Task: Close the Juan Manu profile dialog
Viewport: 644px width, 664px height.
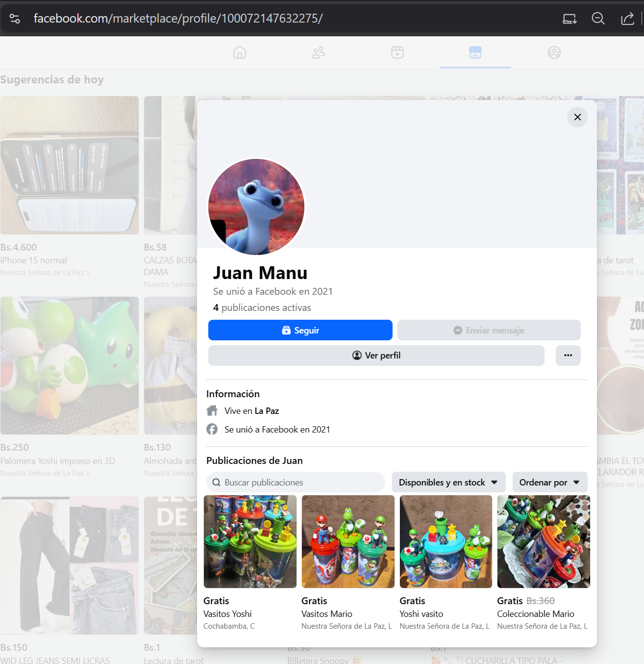Action: [577, 117]
